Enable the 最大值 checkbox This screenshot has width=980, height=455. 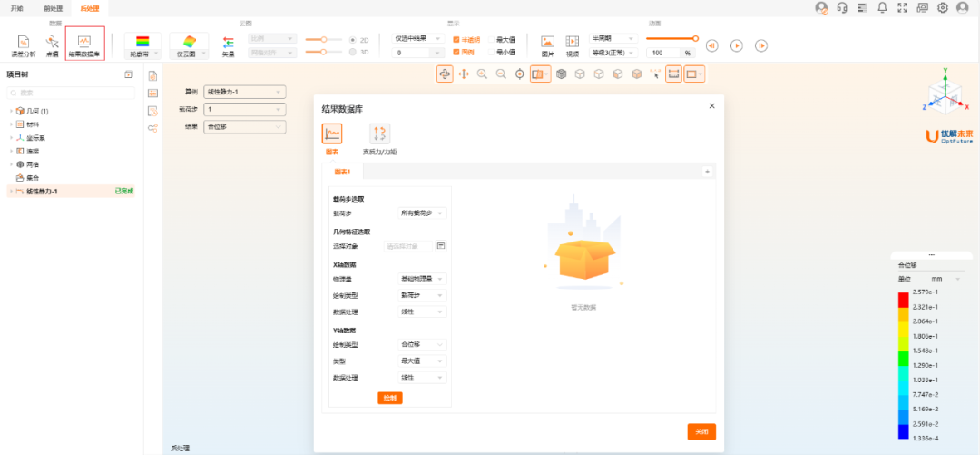point(491,39)
